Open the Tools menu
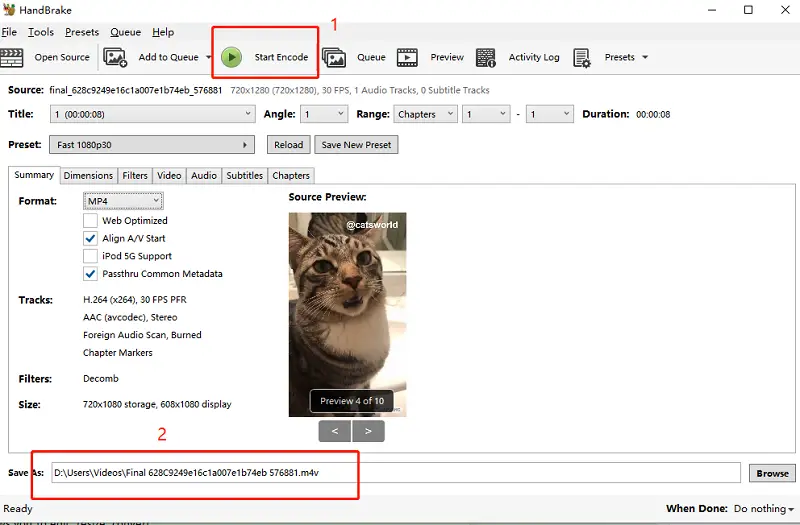 point(41,32)
